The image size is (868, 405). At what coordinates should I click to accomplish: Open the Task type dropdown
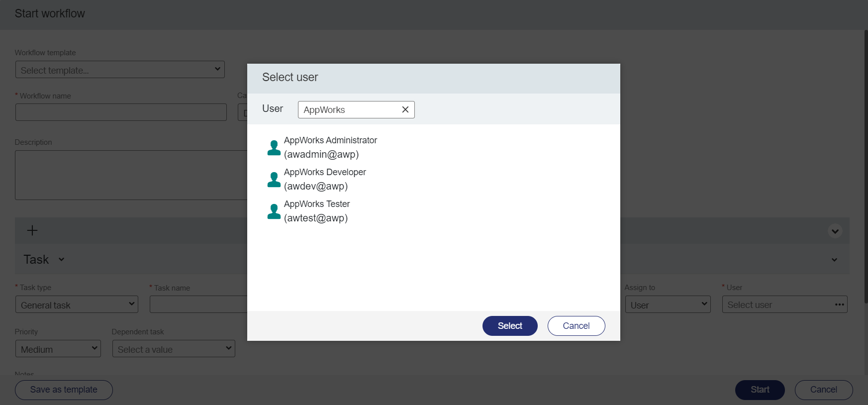[x=77, y=304]
